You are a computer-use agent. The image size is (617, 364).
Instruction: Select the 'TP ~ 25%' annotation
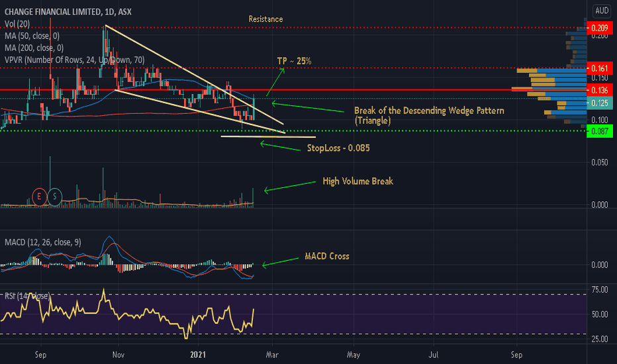click(294, 61)
